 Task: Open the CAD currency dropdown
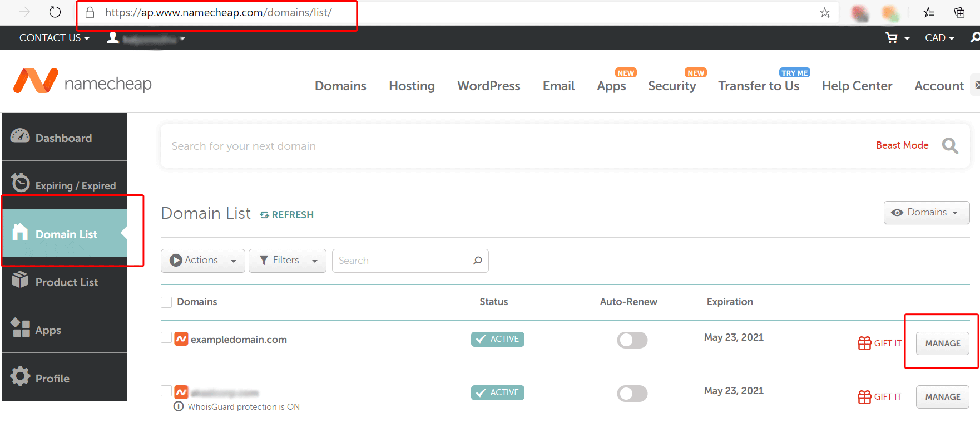tap(939, 38)
